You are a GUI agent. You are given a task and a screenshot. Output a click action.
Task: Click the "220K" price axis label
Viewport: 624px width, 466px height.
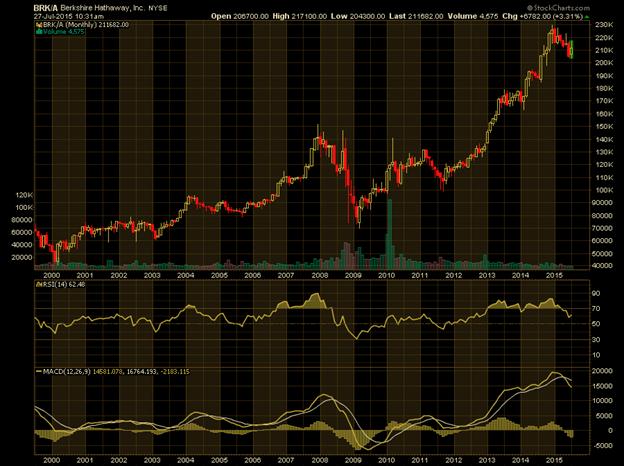pyautogui.click(x=604, y=37)
